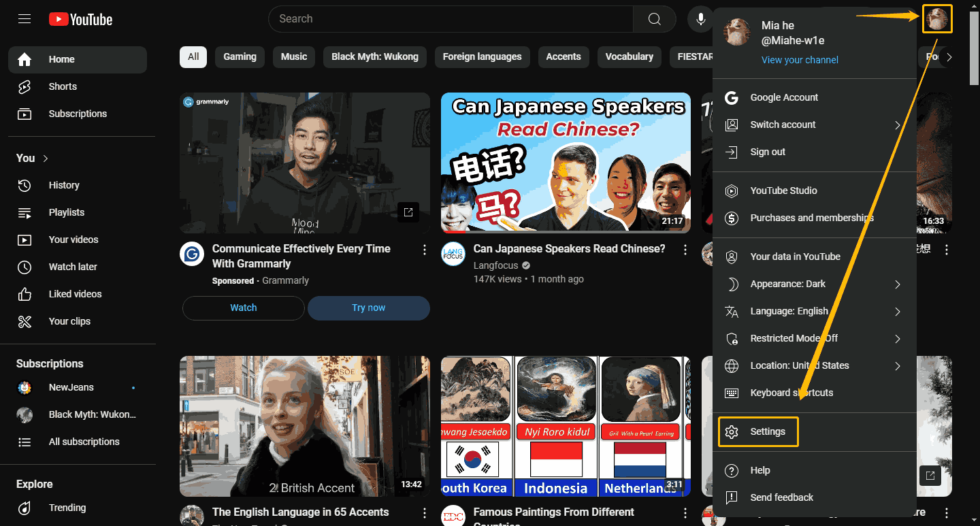
Task: Open YouTube Studio from menu
Action: click(815, 191)
